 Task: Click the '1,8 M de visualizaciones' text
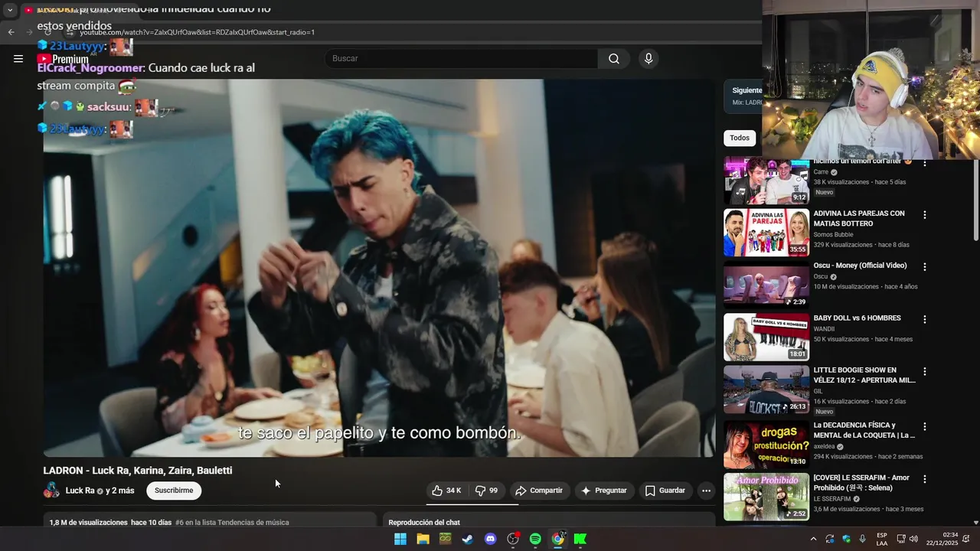[88, 523]
